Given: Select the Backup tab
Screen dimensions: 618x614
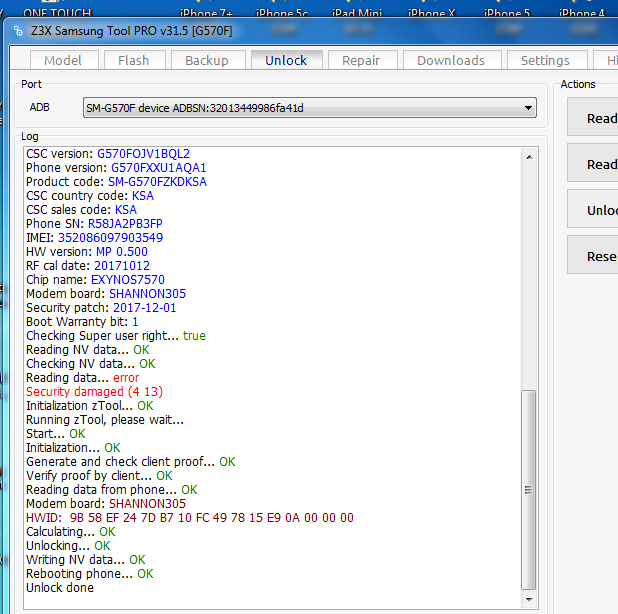Looking at the screenshot, I should pyautogui.click(x=207, y=60).
